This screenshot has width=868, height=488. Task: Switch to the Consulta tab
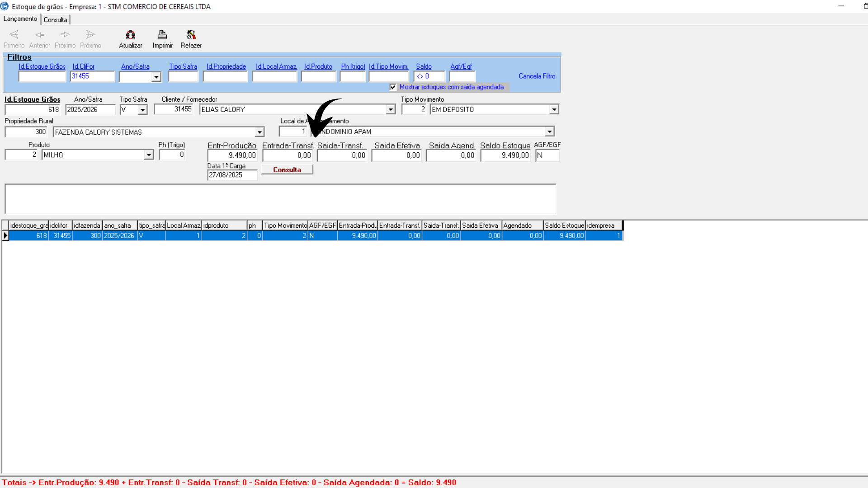click(x=56, y=20)
